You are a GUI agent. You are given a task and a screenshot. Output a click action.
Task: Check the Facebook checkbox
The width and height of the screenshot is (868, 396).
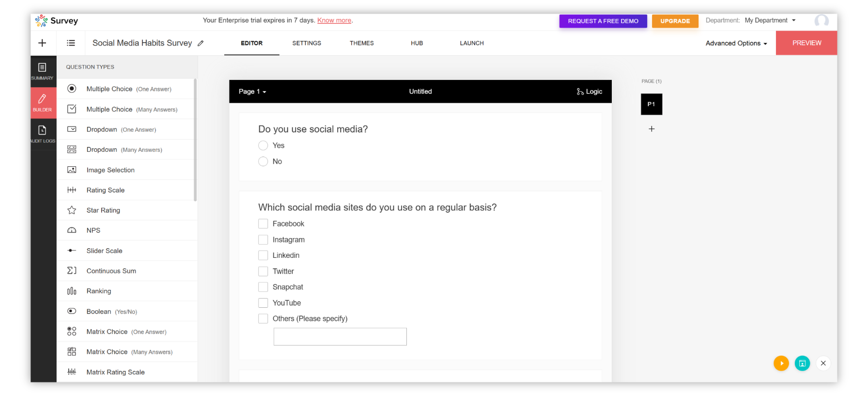point(263,223)
